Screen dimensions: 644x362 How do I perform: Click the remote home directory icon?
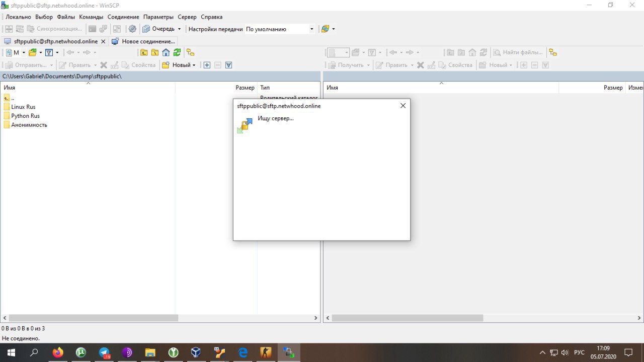coord(472,52)
